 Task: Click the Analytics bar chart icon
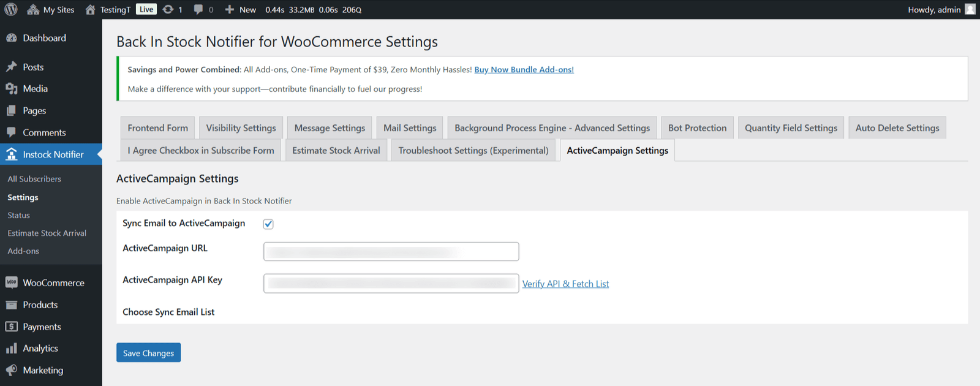tap(12, 349)
